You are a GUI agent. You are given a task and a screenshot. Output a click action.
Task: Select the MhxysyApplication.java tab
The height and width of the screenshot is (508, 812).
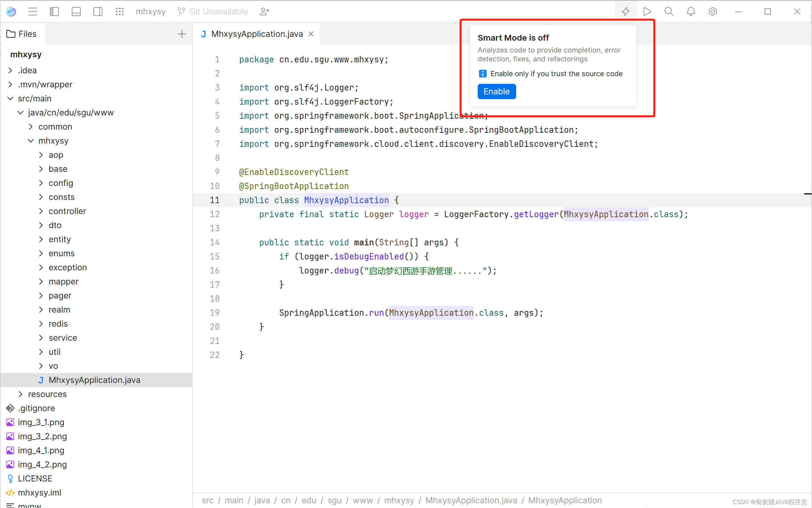coord(256,34)
